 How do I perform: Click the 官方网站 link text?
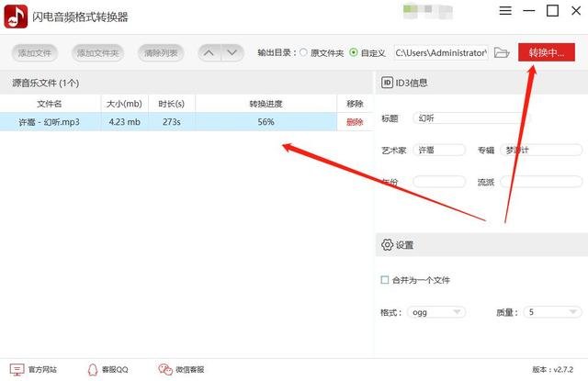pos(42,369)
